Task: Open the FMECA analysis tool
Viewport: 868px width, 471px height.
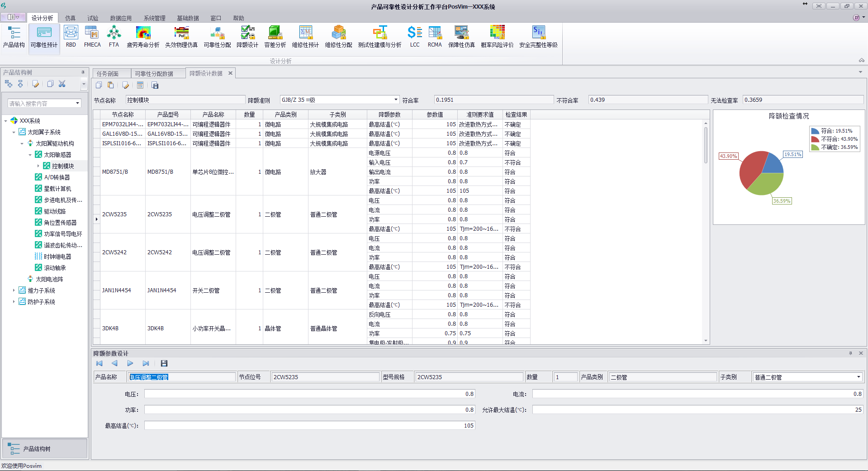Action: (x=92, y=36)
